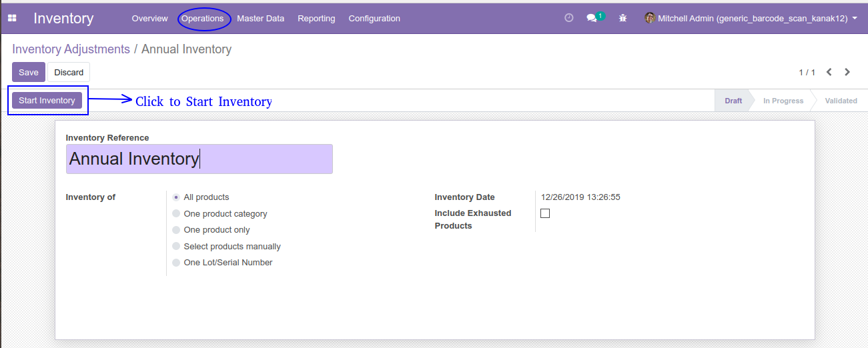Go back to the Inventory Adjustments breadcrumb
Image resolution: width=868 pixels, height=348 pixels.
(x=71, y=49)
